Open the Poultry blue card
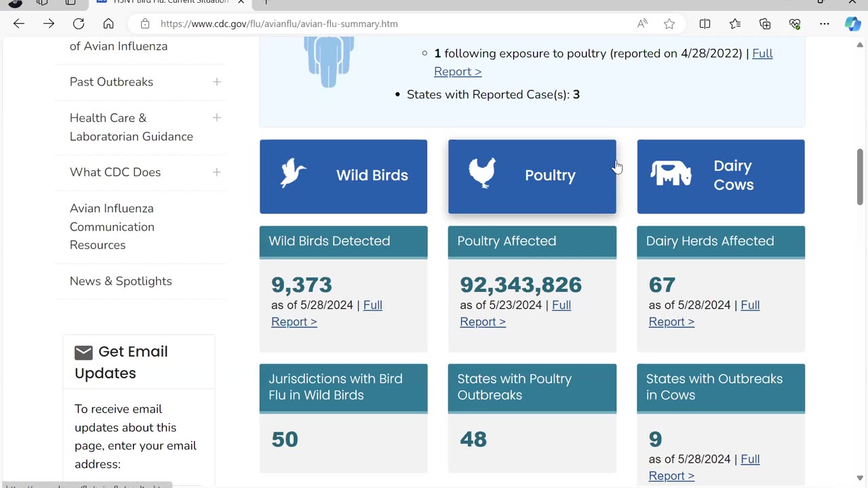Viewport: 868px width, 488px height. click(532, 176)
